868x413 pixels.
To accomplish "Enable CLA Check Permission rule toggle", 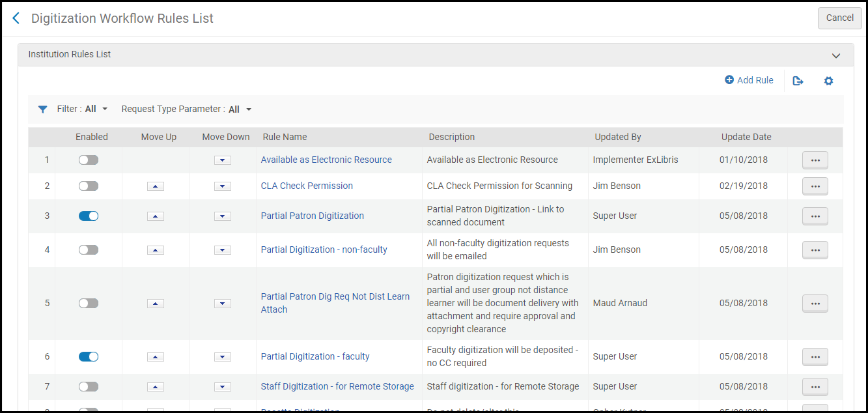I will [89, 186].
